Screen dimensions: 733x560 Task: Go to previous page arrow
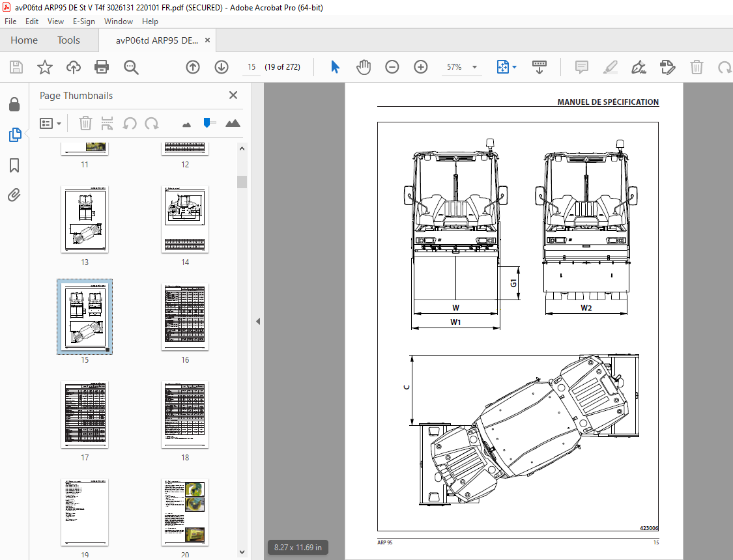click(193, 67)
